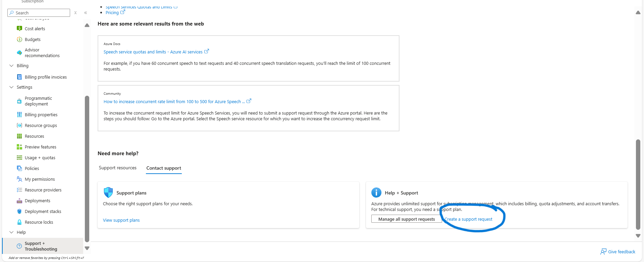Open Support + Troubleshooting menu item
644x262 pixels.
(x=43, y=246)
